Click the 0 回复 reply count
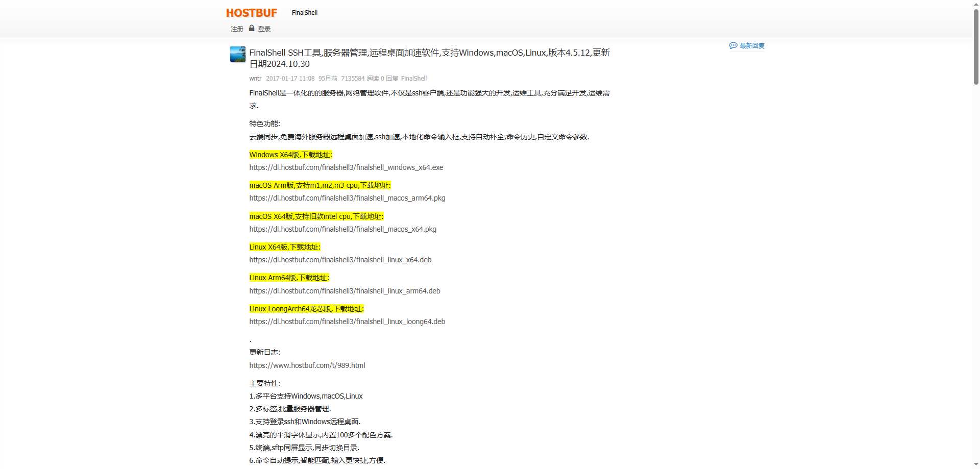The width and height of the screenshot is (980, 469). [389, 79]
